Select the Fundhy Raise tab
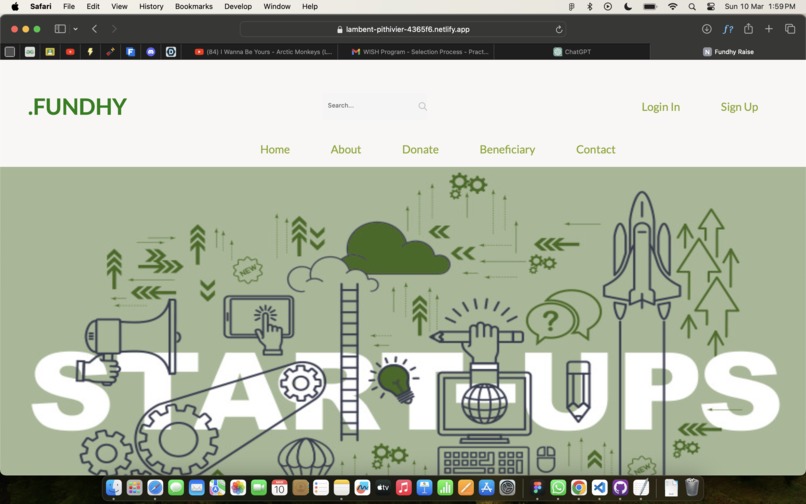 (728, 51)
